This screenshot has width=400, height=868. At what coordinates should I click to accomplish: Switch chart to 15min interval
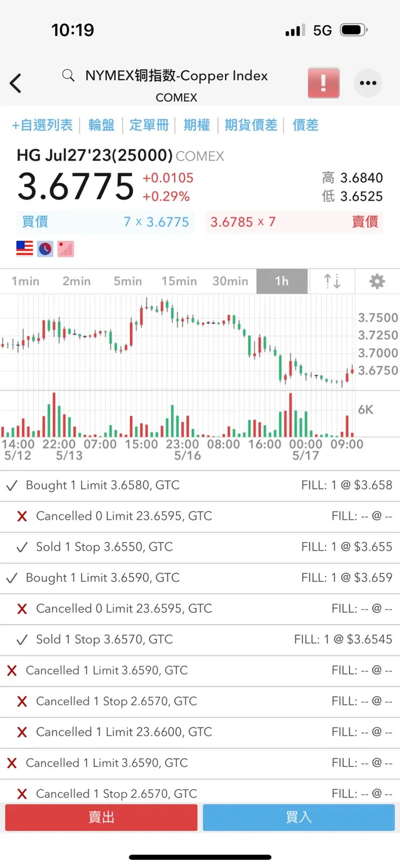coord(179,281)
